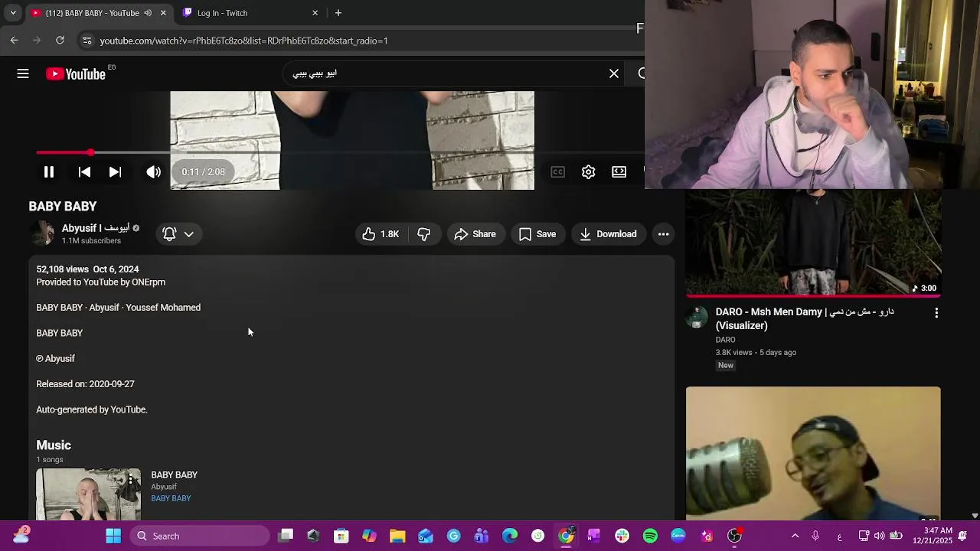Open the Abyusif channel avatar

click(42, 233)
